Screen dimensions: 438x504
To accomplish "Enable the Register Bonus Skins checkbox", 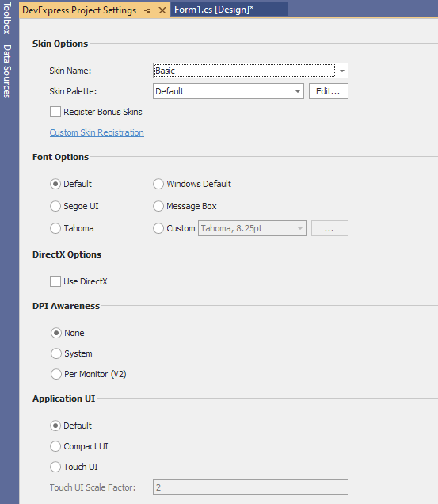I will coord(55,112).
